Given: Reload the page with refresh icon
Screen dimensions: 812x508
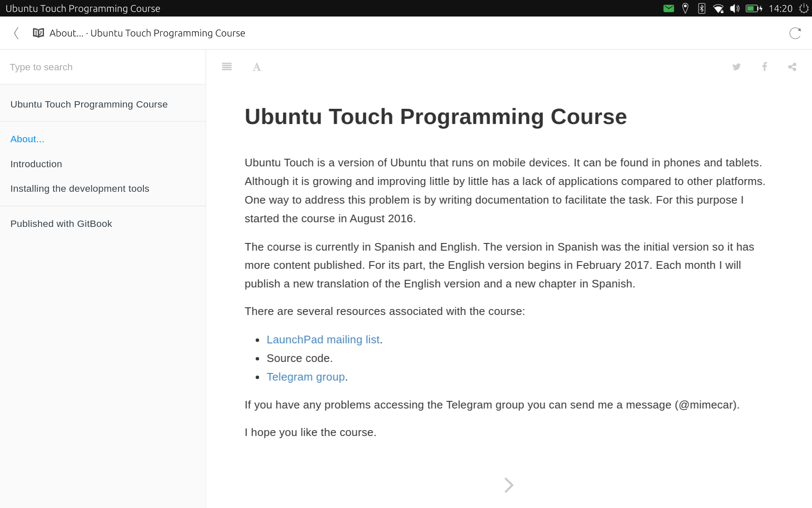Looking at the screenshot, I should pyautogui.click(x=795, y=33).
